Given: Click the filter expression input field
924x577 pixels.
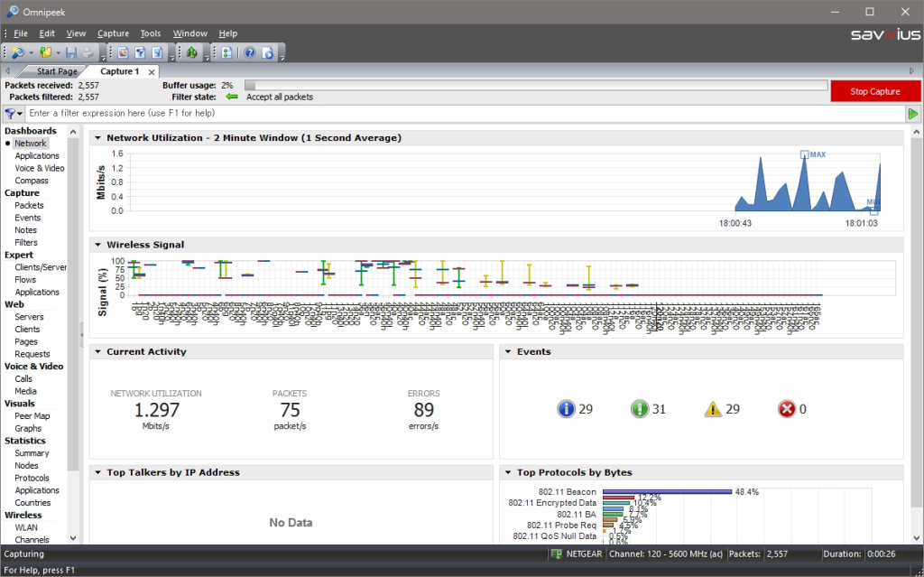Looking at the screenshot, I should [451, 114].
